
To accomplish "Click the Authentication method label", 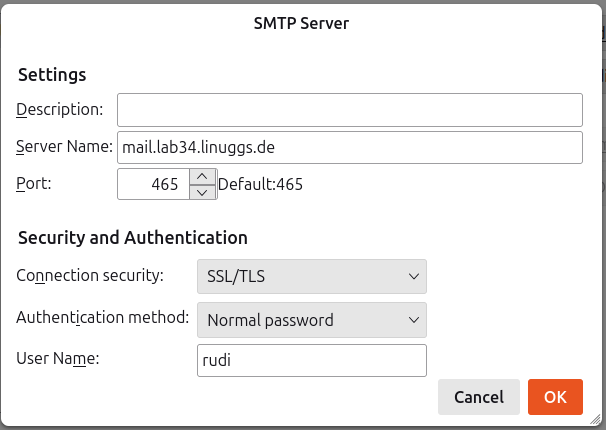I will point(102,318).
